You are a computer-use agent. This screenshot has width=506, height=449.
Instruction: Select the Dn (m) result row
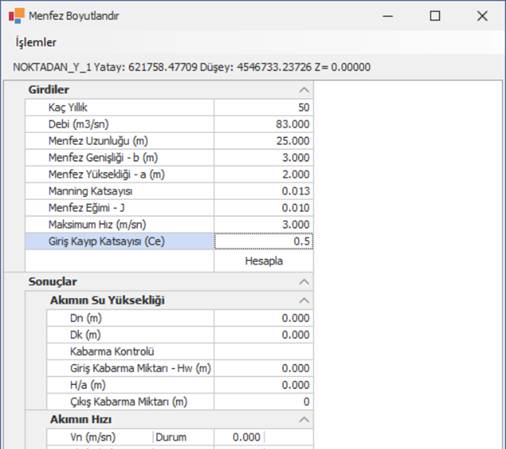tap(180, 318)
